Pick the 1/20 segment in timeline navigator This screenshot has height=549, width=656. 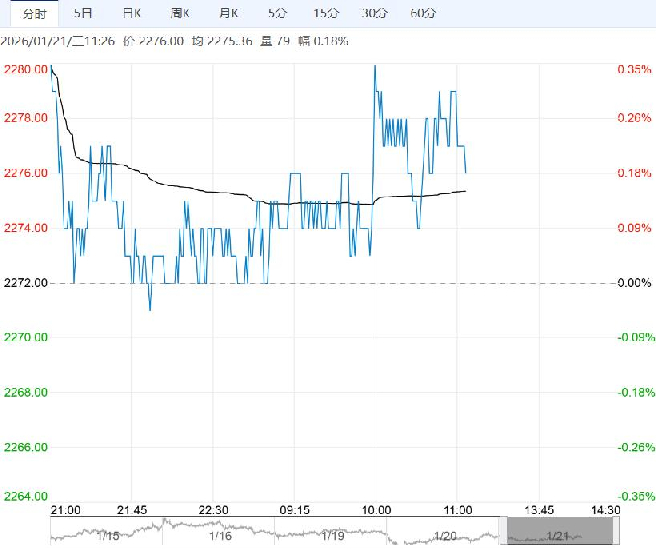click(x=446, y=536)
